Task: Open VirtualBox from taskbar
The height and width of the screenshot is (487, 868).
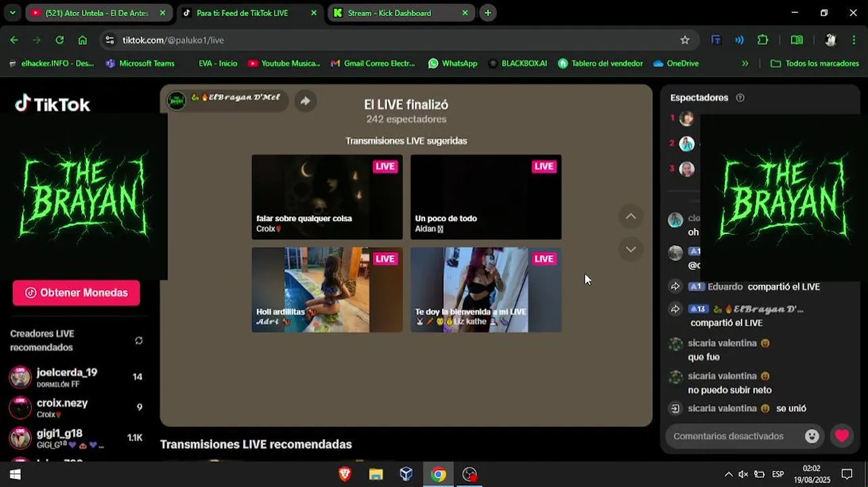Action: click(406, 474)
